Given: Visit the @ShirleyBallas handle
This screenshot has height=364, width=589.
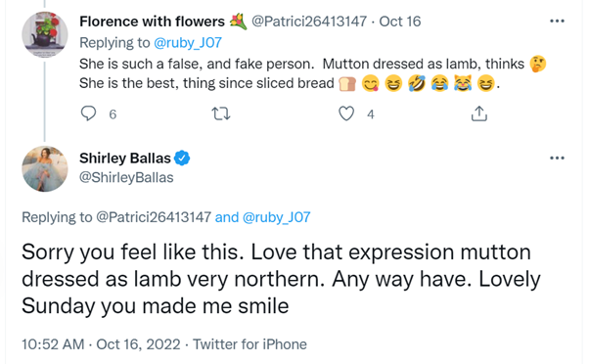Looking at the screenshot, I should pos(126,177).
